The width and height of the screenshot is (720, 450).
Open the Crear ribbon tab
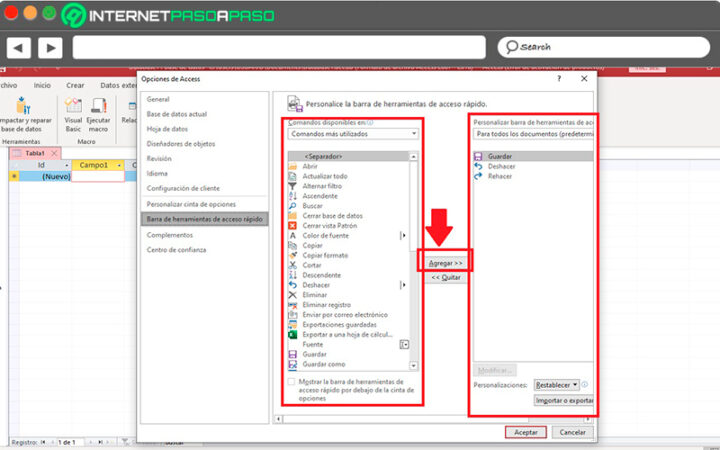point(75,86)
